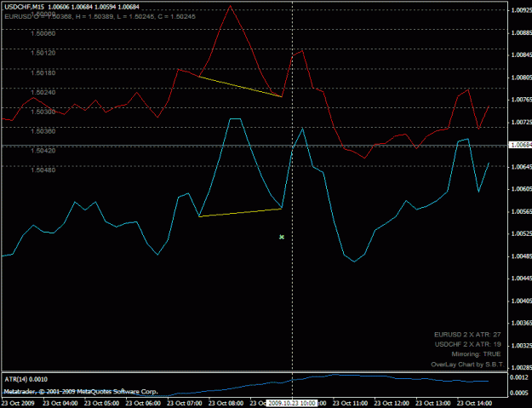The image size is (532, 408).
Task: Click the EURUSD overlay level 1.50240
Action: click(x=43, y=92)
